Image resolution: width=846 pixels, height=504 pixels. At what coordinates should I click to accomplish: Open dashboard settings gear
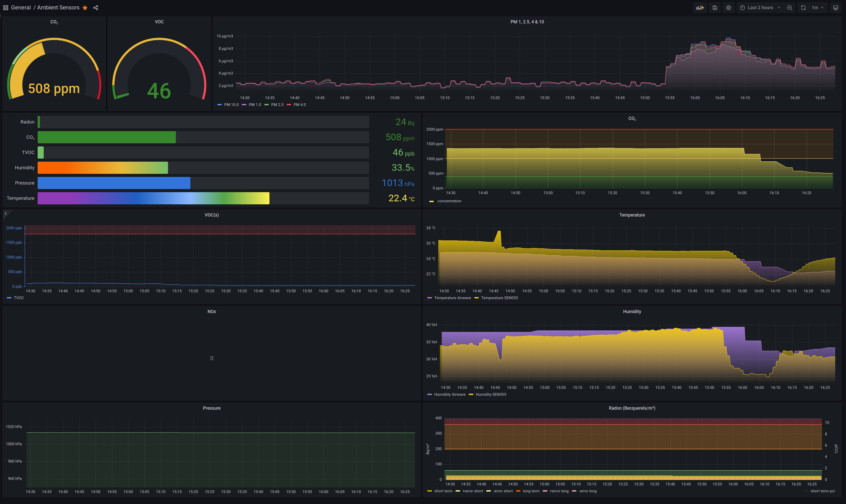click(x=729, y=7)
